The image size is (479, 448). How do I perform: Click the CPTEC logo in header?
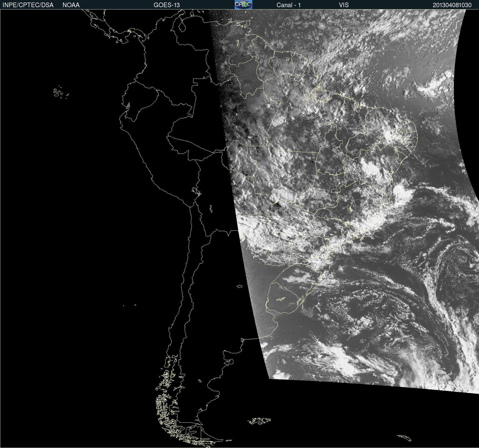(x=243, y=5)
